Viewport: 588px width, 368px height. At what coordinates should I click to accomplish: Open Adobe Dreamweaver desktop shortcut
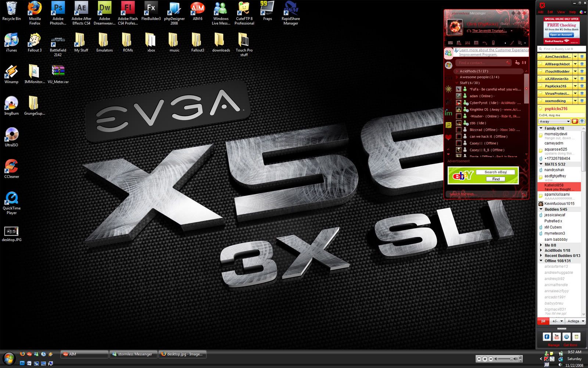pos(104,13)
